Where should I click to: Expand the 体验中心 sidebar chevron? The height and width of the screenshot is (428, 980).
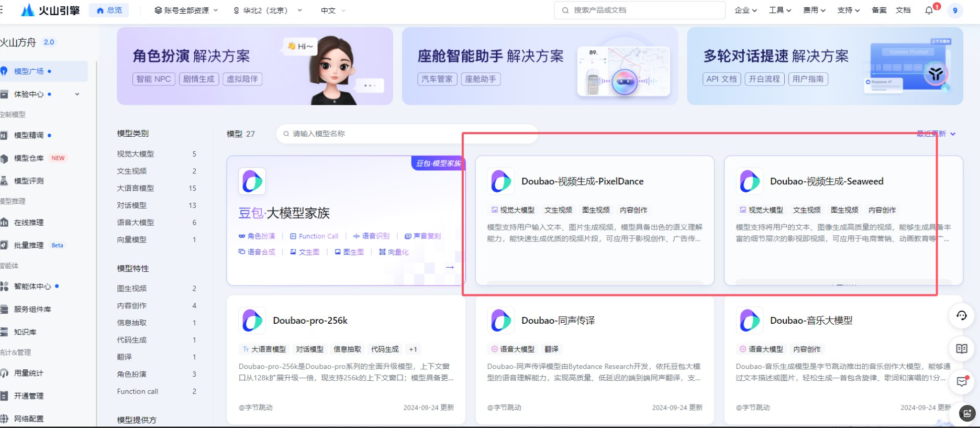click(x=77, y=94)
